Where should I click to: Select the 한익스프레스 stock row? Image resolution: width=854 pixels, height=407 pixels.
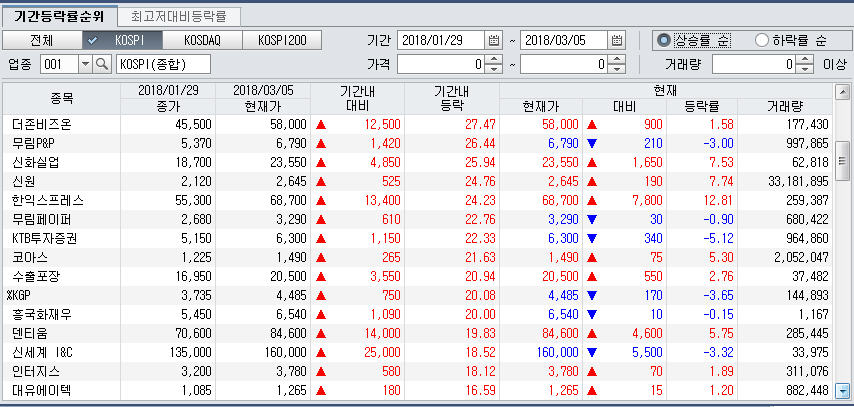click(418, 201)
